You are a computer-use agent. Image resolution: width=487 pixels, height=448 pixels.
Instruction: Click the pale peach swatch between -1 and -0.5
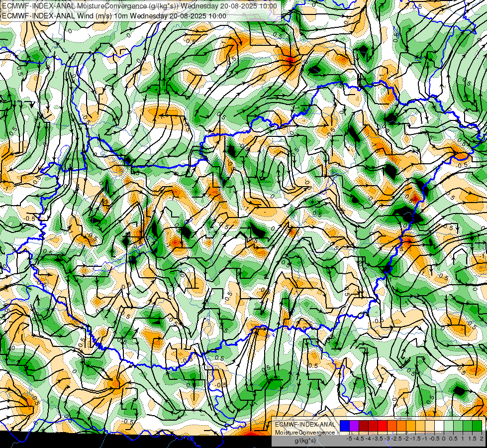coord(430,426)
